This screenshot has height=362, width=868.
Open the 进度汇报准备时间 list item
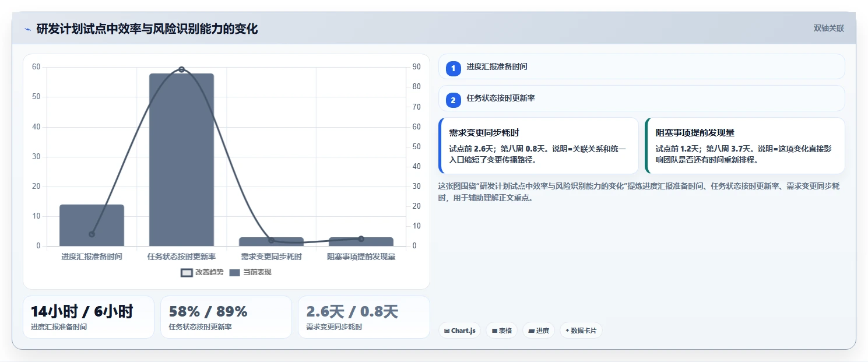click(x=641, y=66)
